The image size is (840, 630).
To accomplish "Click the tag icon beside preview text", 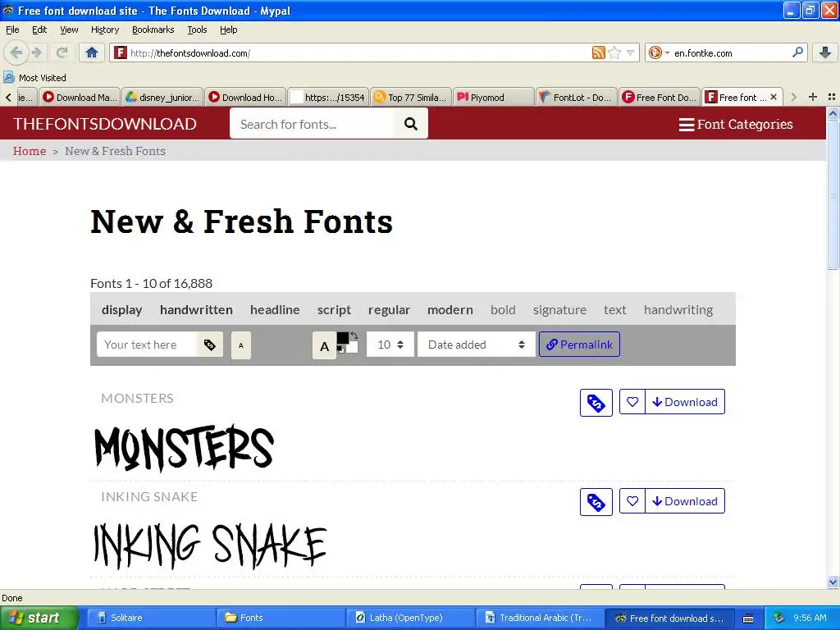I will tap(209, 345).
